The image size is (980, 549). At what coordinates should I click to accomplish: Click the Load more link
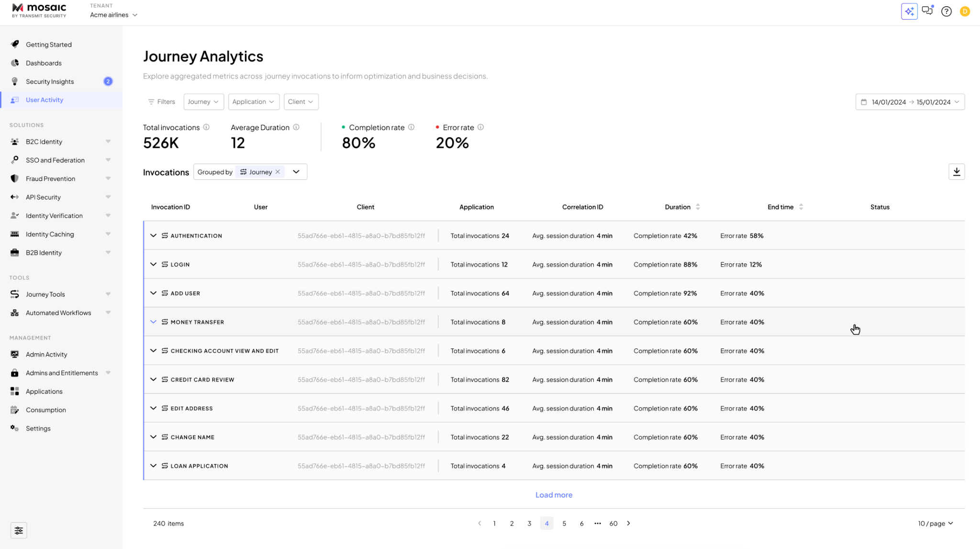click(x=554, y=495)
